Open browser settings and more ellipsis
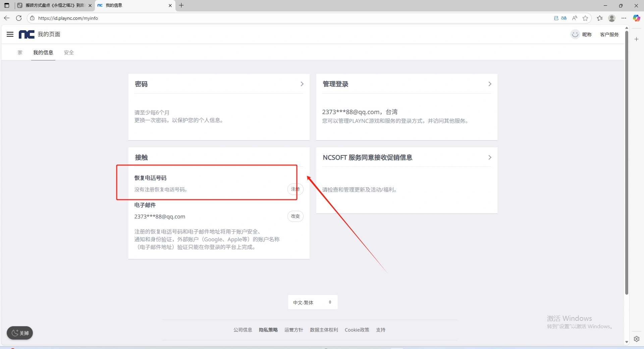This screenshot has width=644, height=349. click(x=624, y=18)
